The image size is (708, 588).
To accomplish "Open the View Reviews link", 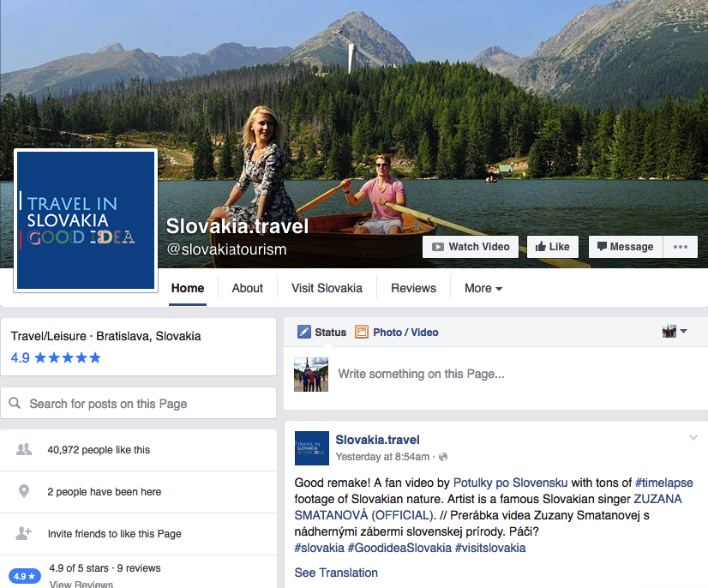I will coord(81,584).
